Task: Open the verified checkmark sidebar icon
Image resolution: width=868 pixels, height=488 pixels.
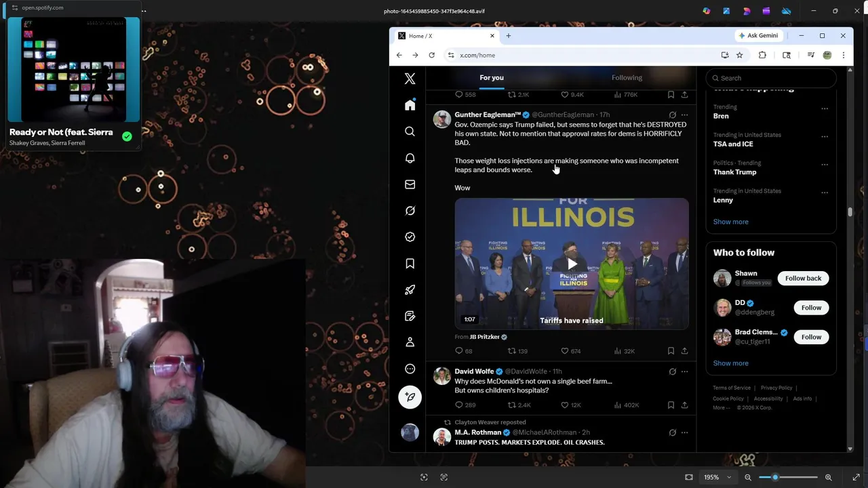Action: 410,237
